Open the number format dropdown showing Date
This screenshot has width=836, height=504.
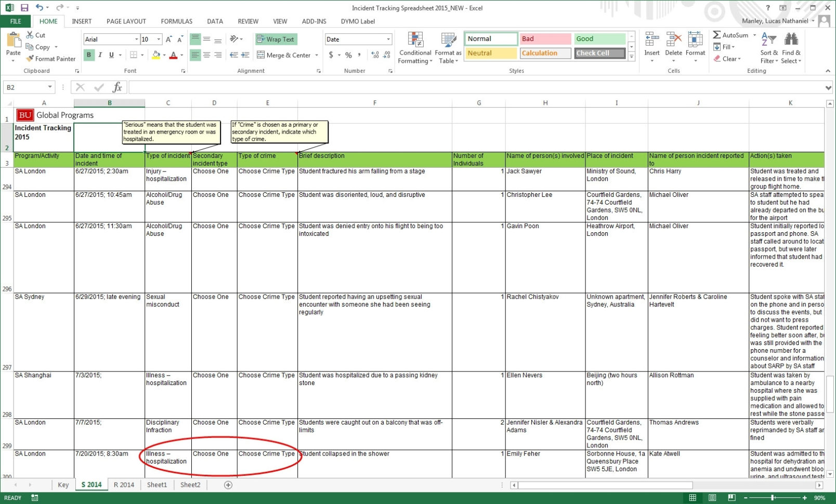coord(358,39)
